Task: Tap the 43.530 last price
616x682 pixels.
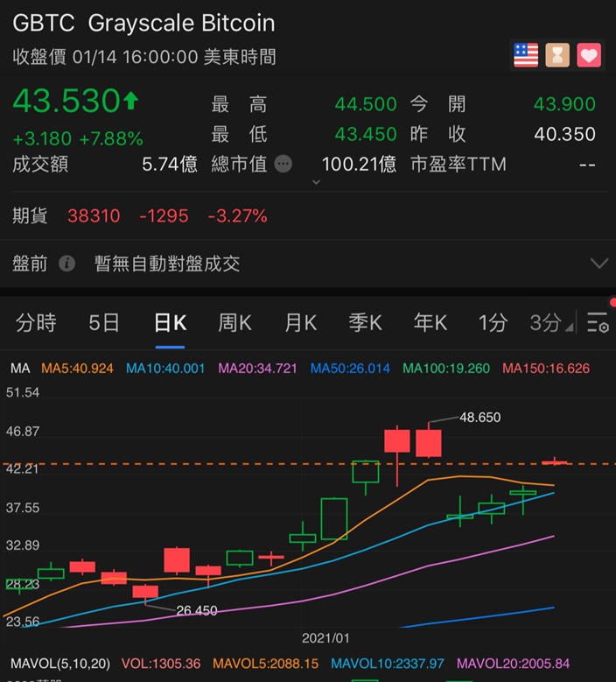Action: pyautogui.click(x=66, y=101)
